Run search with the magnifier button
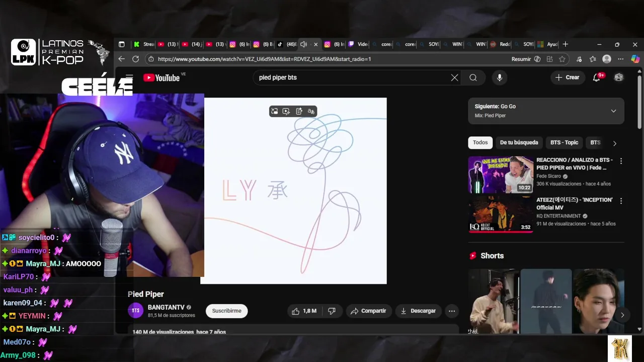The height and width of the screenshot is (362, 644). coord(473,77)
